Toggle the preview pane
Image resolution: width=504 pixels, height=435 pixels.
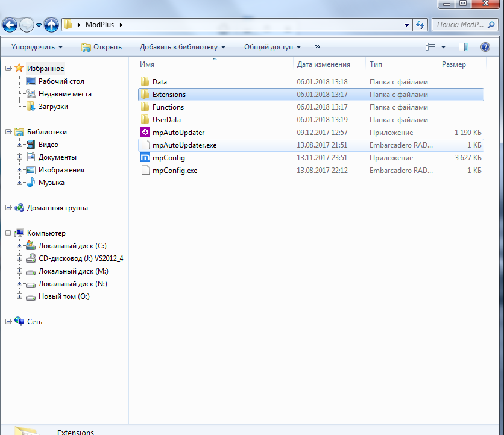pos(464,47)
